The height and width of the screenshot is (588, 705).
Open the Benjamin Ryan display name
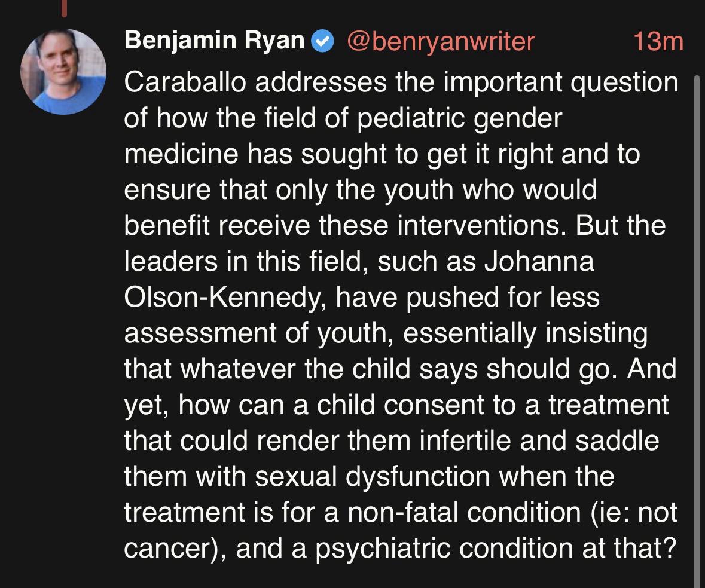pyautogui.click(x=215, y=41)
